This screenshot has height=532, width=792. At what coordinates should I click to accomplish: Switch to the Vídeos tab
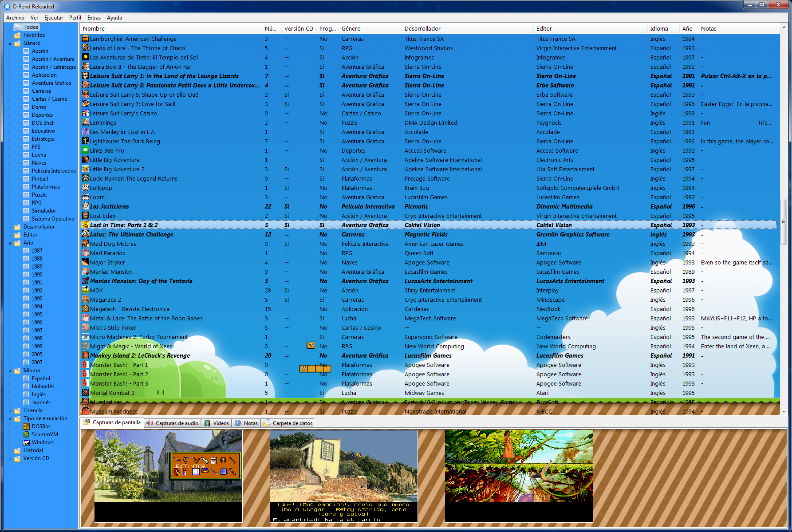click(x=217, y=423)
